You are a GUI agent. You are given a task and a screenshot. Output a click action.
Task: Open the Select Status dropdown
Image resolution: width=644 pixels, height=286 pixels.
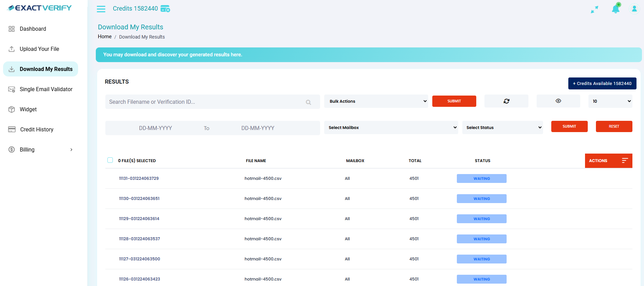pos(502,128)
